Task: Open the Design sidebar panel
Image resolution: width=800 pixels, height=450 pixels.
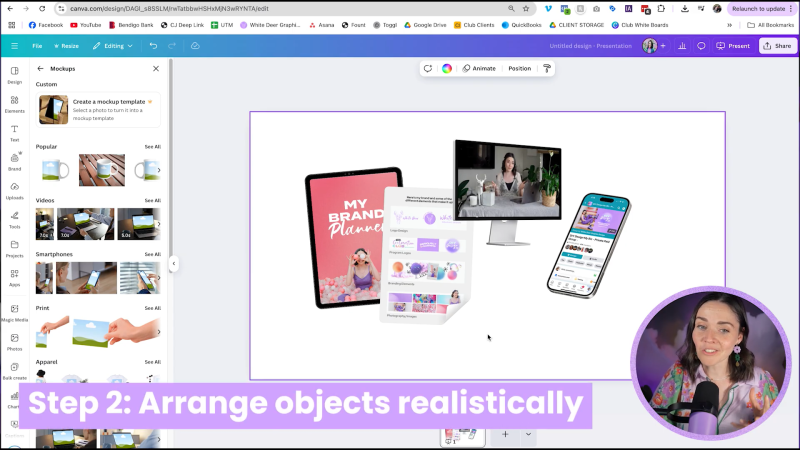Action: click(14, 75)
